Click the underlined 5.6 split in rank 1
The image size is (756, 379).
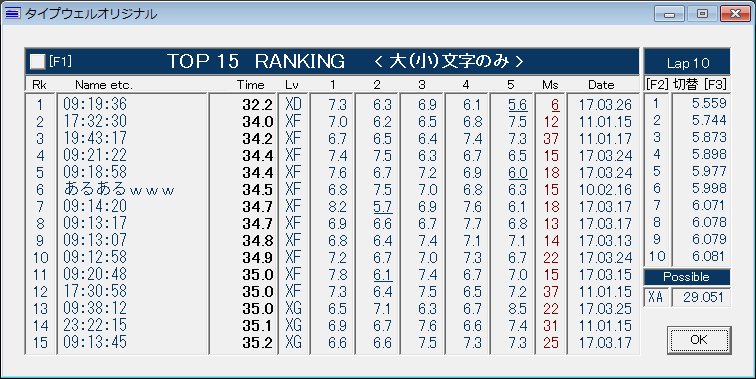click(517, 105)
